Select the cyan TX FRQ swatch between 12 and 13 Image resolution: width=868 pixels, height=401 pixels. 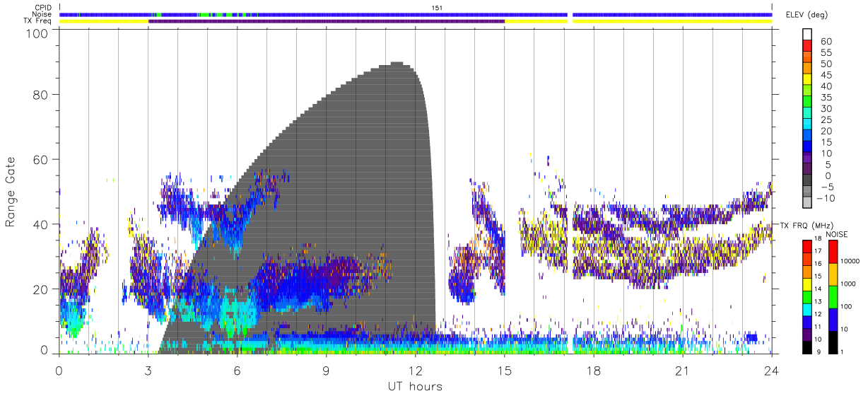(x=807, y=309)
